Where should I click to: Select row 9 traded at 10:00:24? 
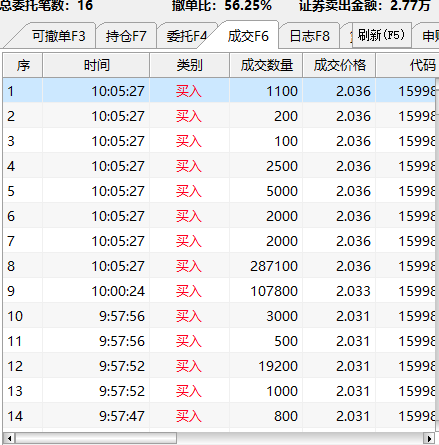(x=219, y=291)
